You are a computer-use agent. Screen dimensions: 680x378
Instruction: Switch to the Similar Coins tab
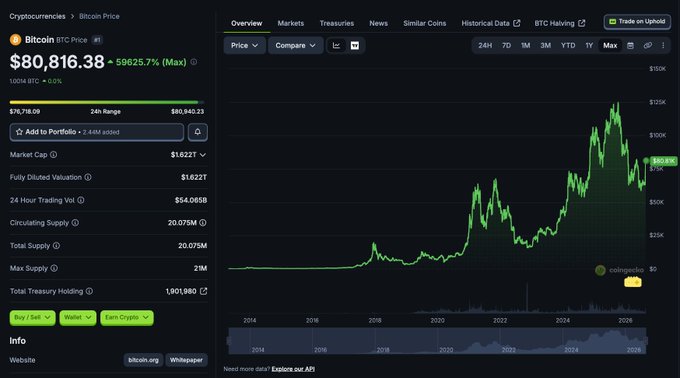(x=425, y=23)
